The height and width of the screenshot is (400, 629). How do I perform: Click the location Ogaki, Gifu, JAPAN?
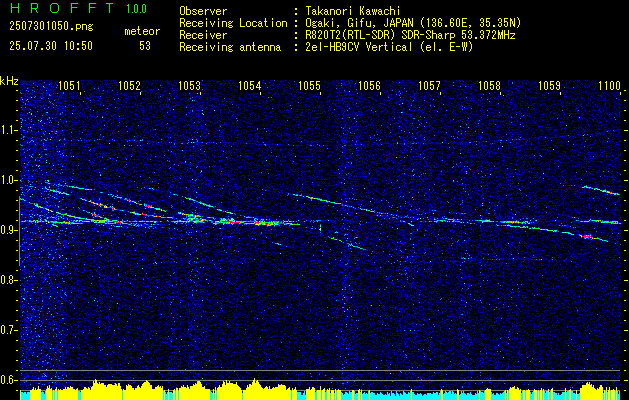(360, 23)
